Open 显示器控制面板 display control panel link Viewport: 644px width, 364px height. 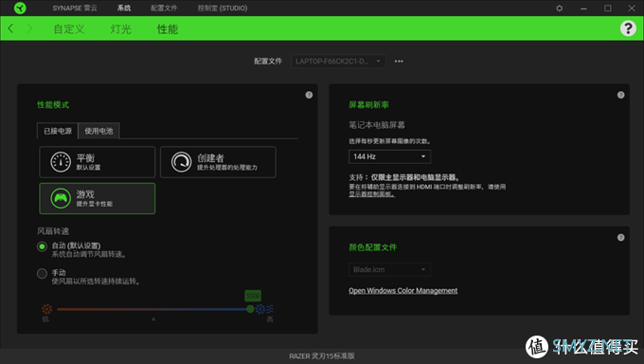(x=371, y=194)
